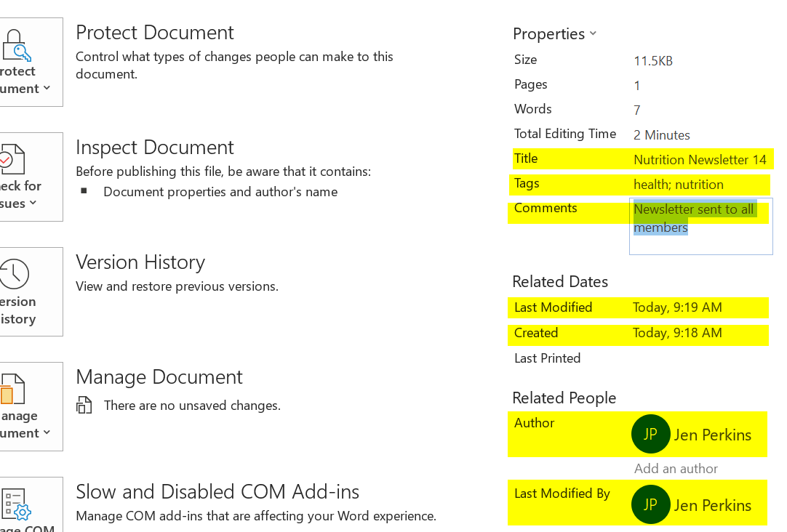Image resolution: width=787 pixels, height=532 pixels.
Task: Click the Last Modified By JP avatar
Action: click(x=650, y=504)
